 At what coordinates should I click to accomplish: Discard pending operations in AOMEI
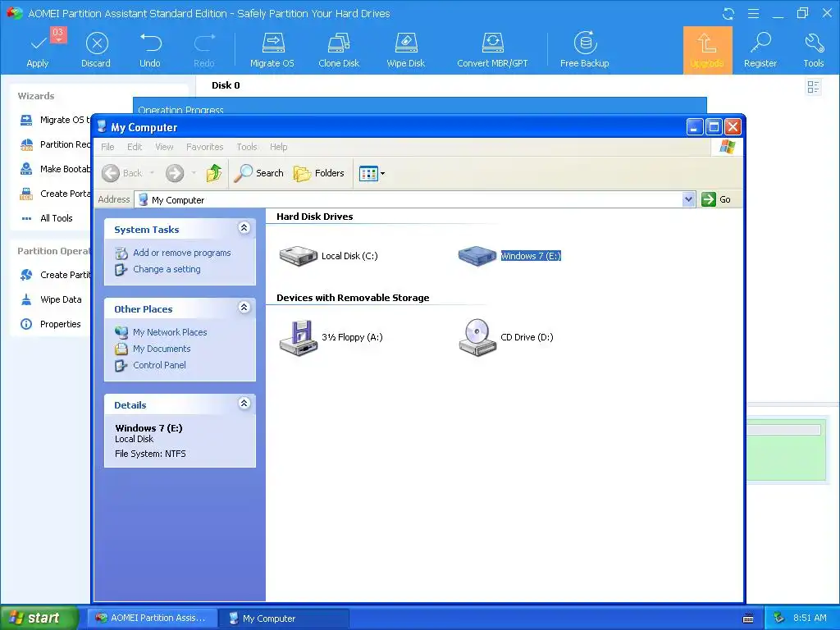pyautogui.click(x=96, y=50)
